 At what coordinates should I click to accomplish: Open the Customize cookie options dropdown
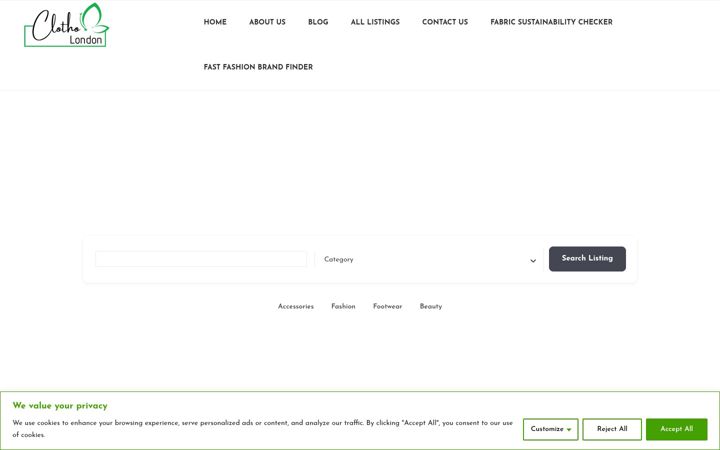click(551, 429)
